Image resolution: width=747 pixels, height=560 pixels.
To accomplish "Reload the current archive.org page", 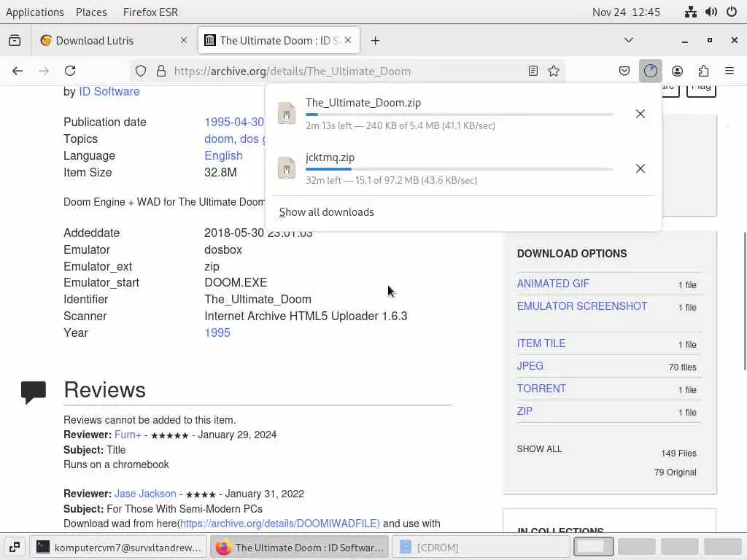I will [70, 71].
